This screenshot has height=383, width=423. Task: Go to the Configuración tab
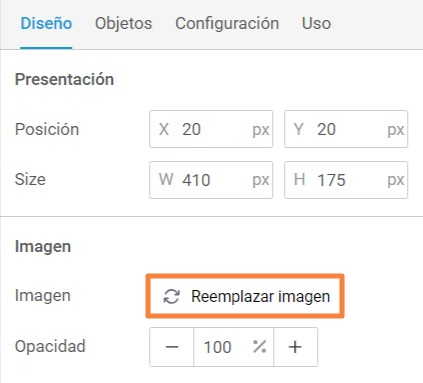227,24
